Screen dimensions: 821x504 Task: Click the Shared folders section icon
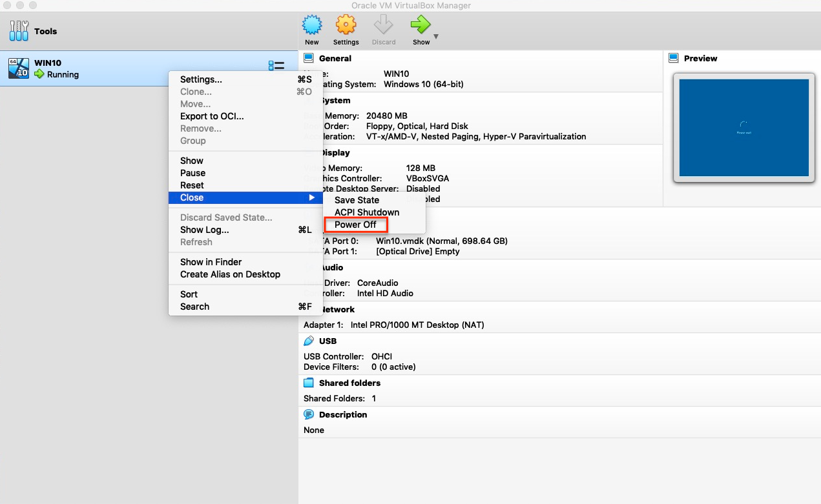coord(309,383)
